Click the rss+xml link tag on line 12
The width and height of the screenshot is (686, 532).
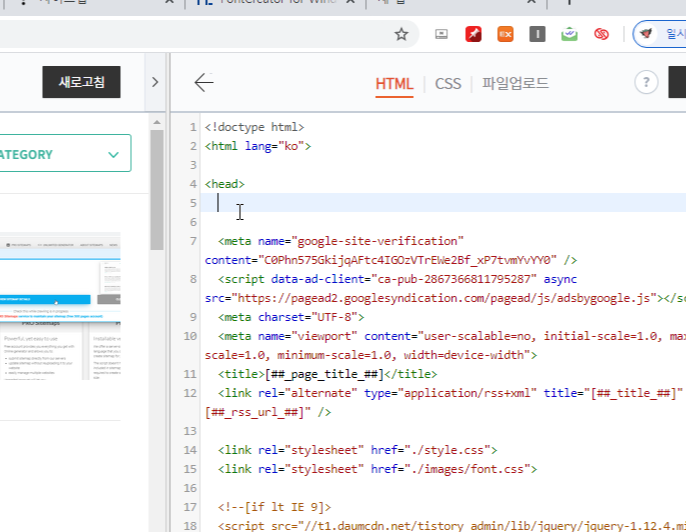(444, 402)
